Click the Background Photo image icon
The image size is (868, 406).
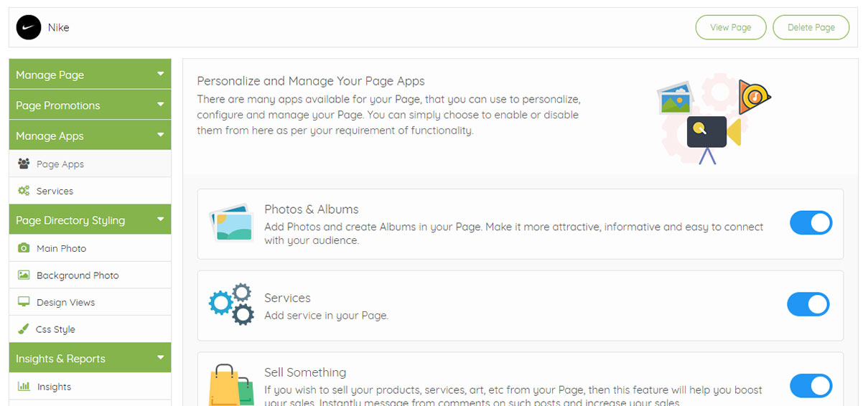pos(24,275)
